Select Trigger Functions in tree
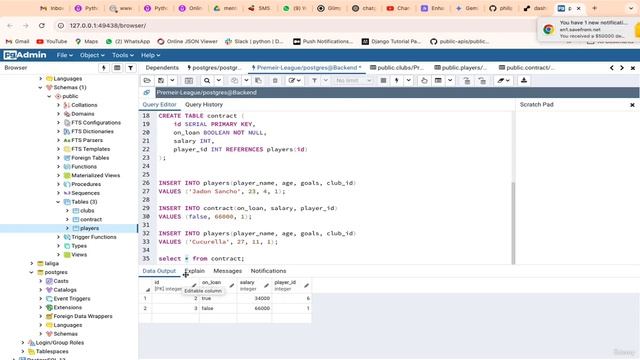Image resolution: width=640 pixels, height=360 pixels. click(94, 237)
